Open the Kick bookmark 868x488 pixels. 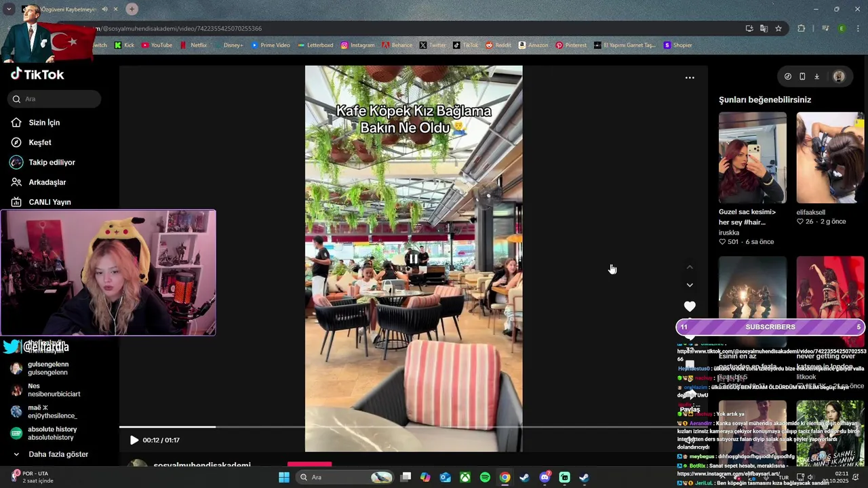pyautogui.click(x=124, y=45)
